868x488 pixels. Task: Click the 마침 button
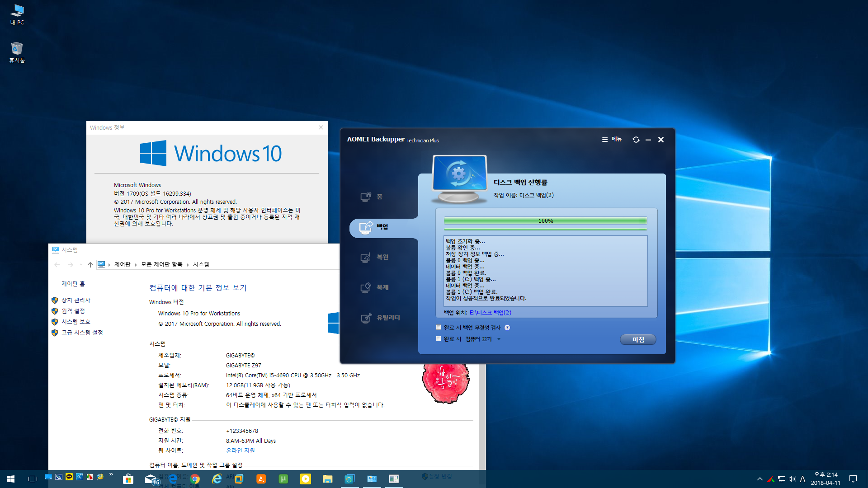click(x=638, y=339)
